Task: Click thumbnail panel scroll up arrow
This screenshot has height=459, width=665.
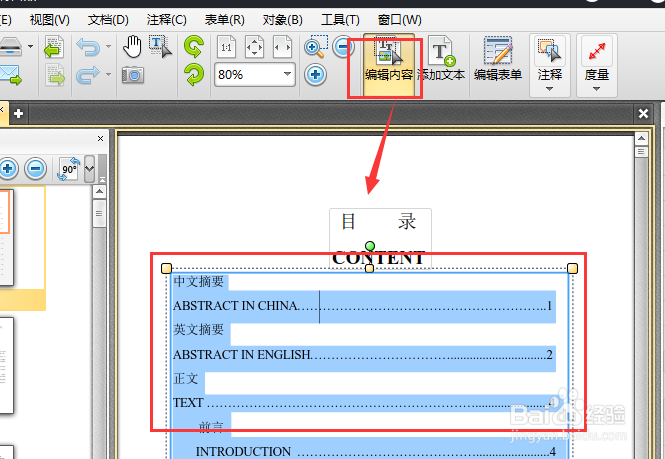Action: pyautogui.click(x=99, y=192)
